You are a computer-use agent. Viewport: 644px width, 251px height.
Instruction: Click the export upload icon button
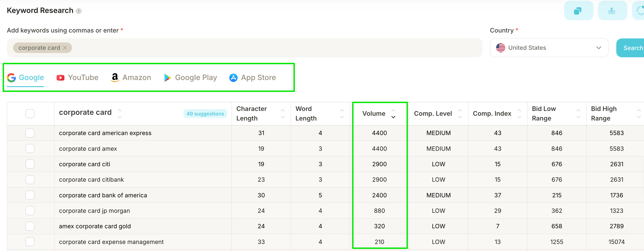click(612, 10)
